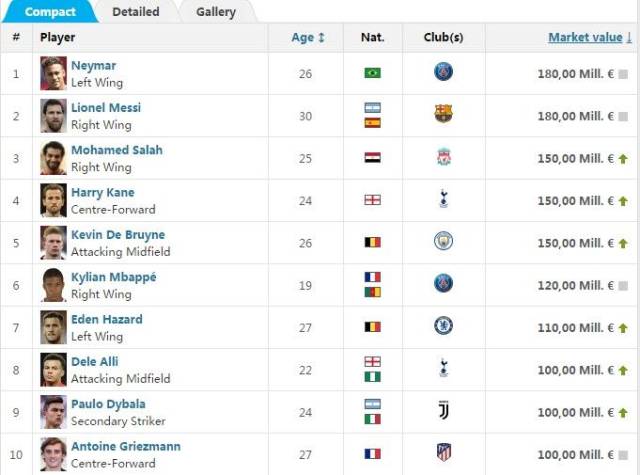This screenshot has width=640, height=475.
Task: Click Mohamed Salah's green market value arrow
Action: tap(623, 158)
